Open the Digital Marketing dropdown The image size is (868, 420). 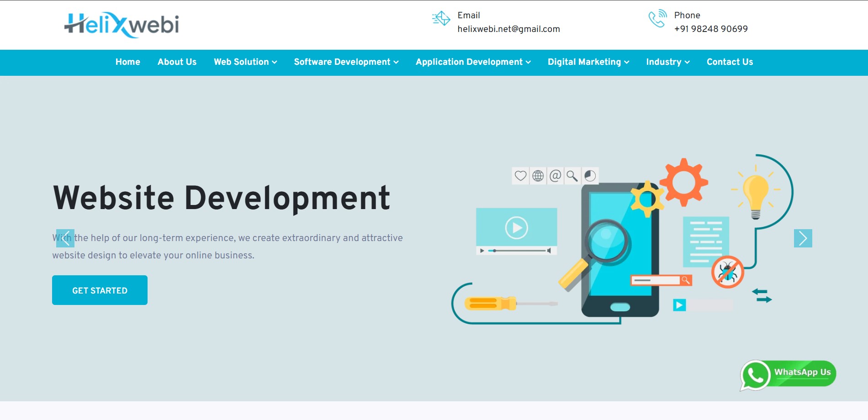point(588,62)
